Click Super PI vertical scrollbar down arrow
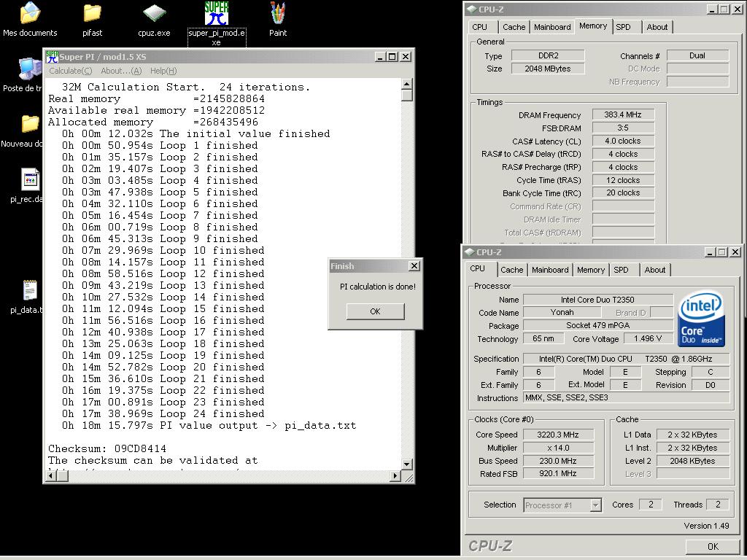 coord(406,464)
